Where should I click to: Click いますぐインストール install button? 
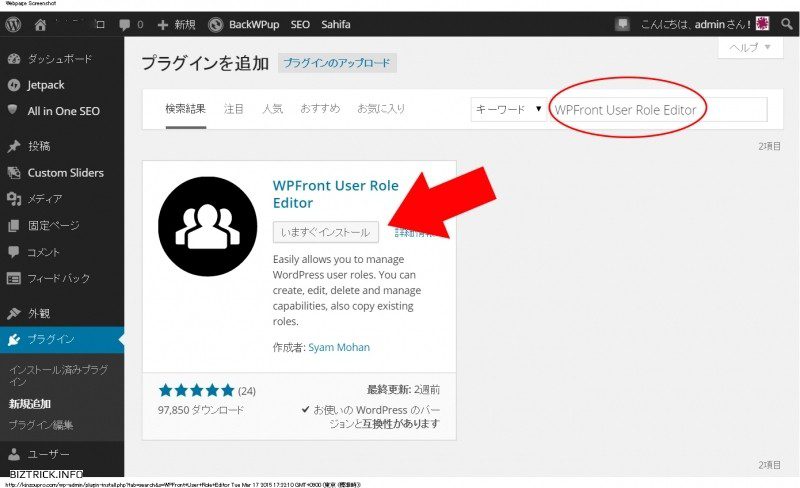[x=326, y=232]
